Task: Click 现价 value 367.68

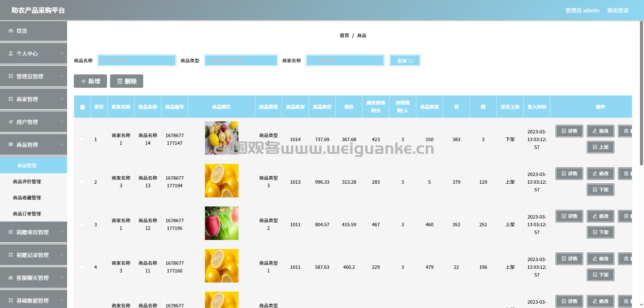Action: point(349,139)
